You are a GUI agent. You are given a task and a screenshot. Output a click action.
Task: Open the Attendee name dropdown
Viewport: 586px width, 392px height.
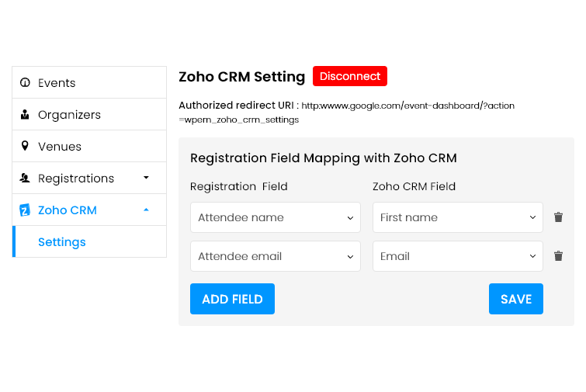point(276,217)
